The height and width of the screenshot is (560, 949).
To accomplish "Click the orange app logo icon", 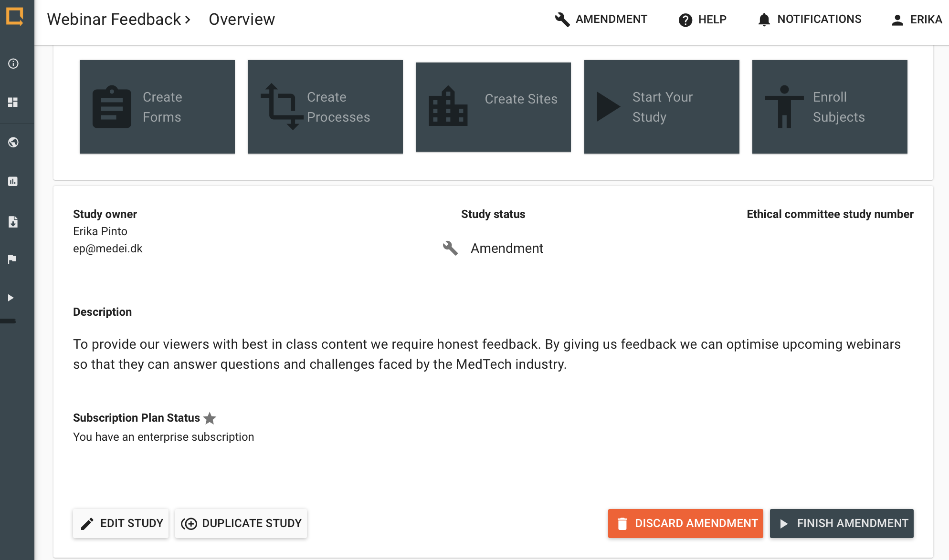I will coord(15,17).
